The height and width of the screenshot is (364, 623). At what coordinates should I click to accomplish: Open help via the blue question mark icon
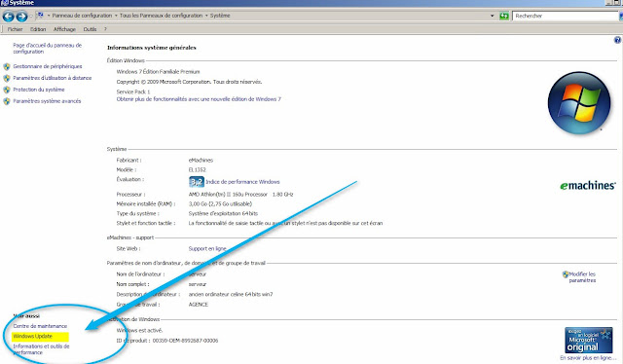[617, 40]
